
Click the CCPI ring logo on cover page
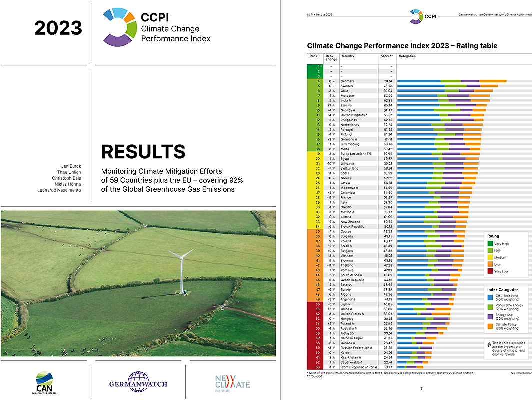point(120,27)
